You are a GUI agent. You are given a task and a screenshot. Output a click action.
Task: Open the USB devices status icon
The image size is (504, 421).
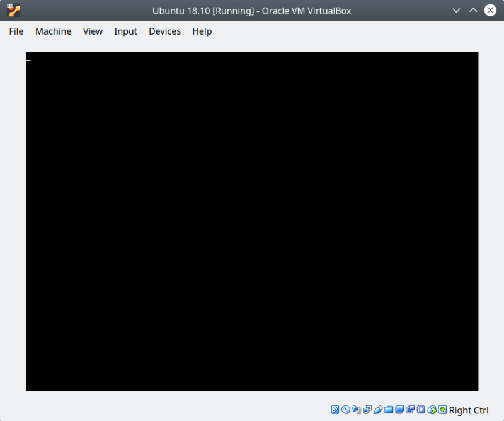coord(378,410)
